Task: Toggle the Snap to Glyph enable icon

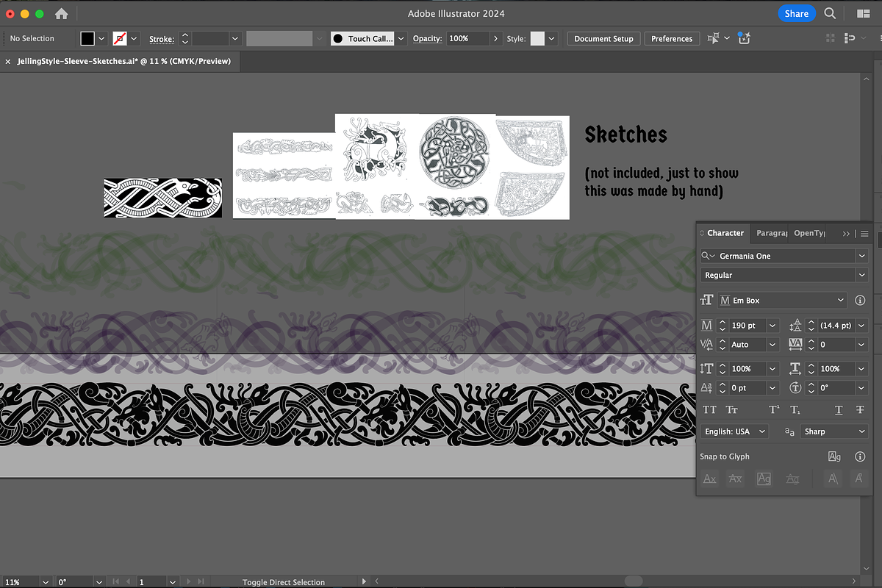Action: 834,456
